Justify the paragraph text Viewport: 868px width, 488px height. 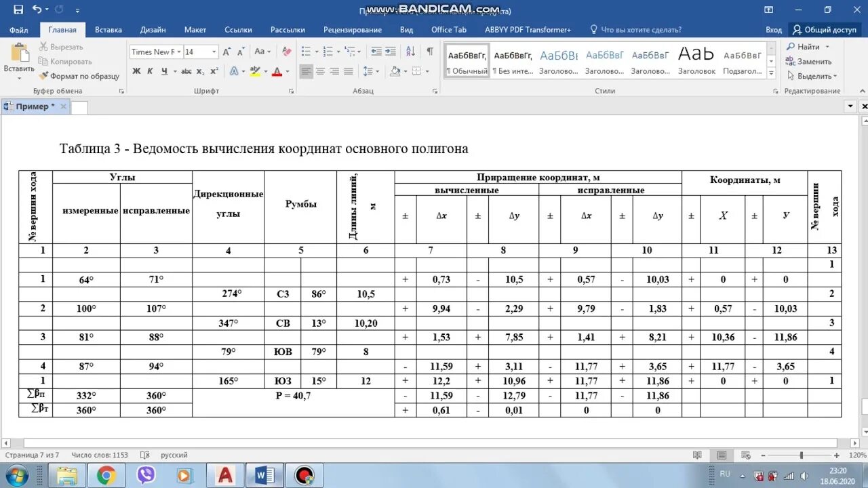click(x=348, y=71)
